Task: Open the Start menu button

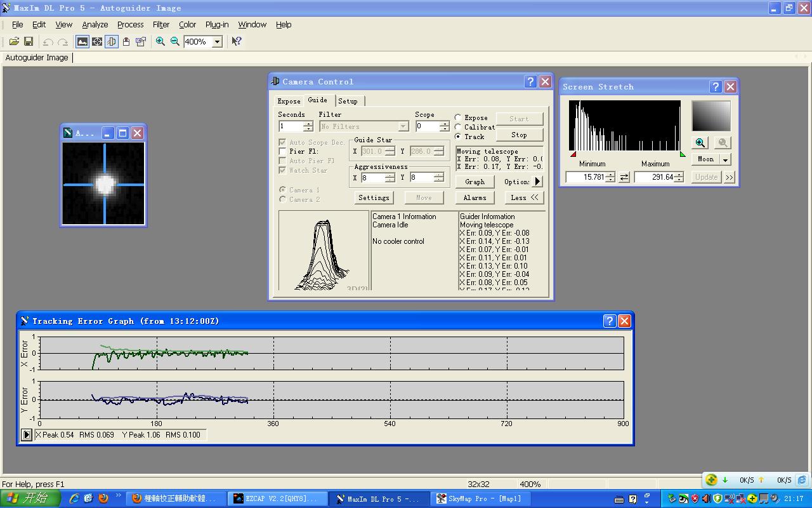Action: click(x=30, y=498)
